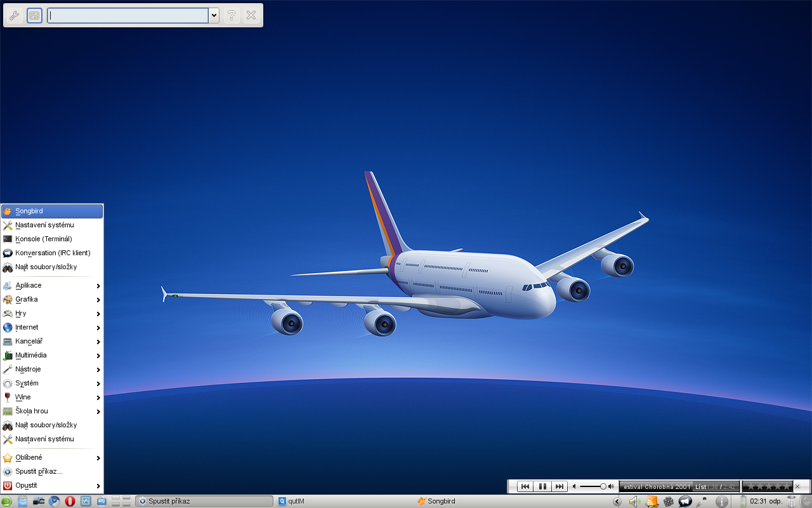Open the run dialog wrench settings
This screenshot has height=508, width=812.
14,15
